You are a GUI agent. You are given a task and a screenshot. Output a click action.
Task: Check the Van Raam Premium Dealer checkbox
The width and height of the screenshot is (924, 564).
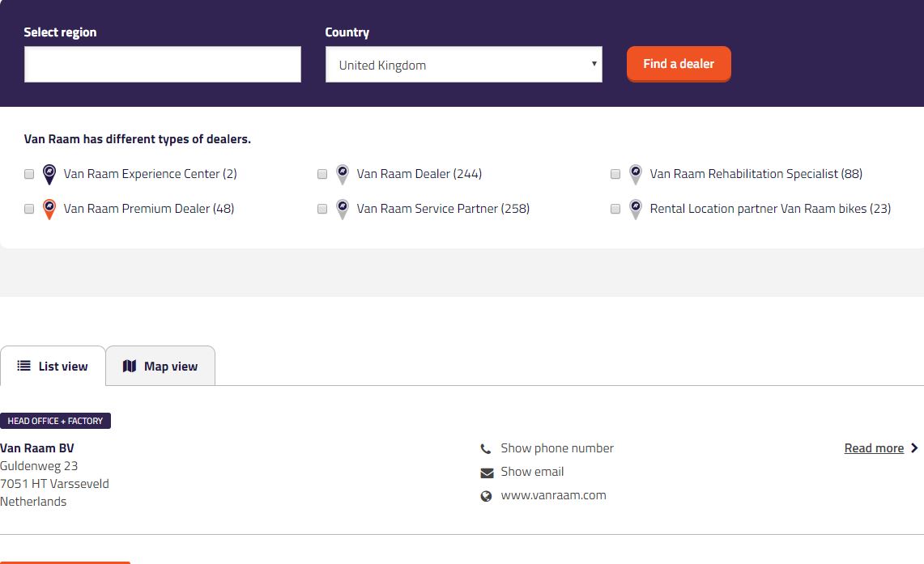[x=29, y=209]
